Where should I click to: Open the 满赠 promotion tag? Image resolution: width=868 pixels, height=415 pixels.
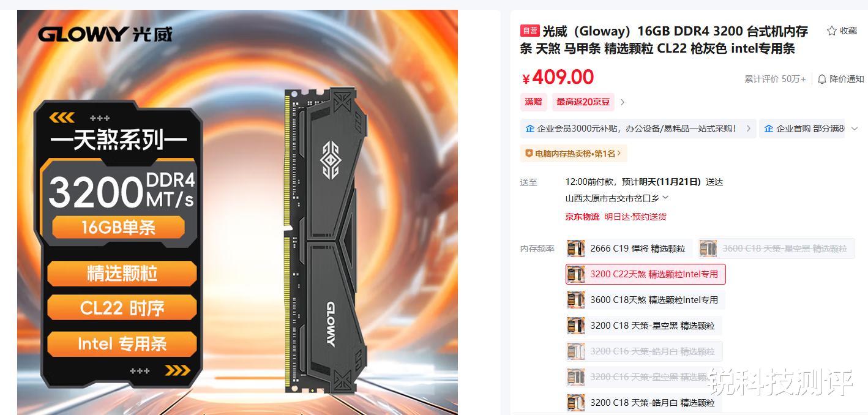click(533, 102)
